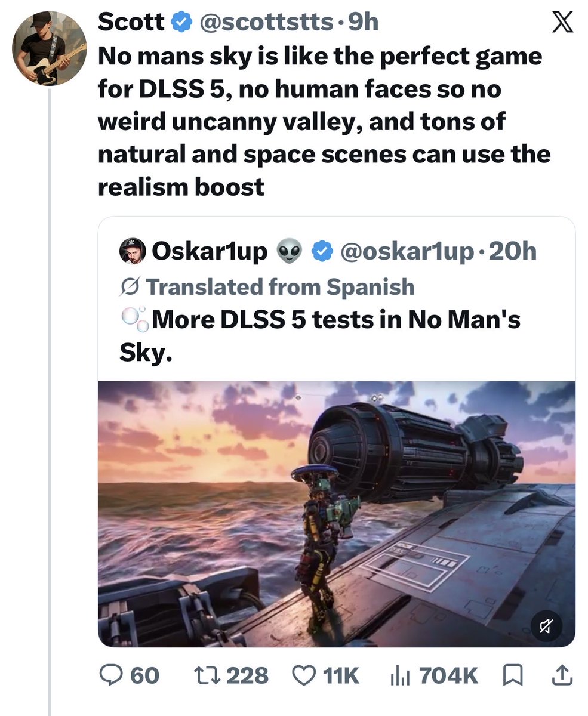The height and width of the screenshot is (716, 588).
Task: Bookmark this post
Action: 512,675
